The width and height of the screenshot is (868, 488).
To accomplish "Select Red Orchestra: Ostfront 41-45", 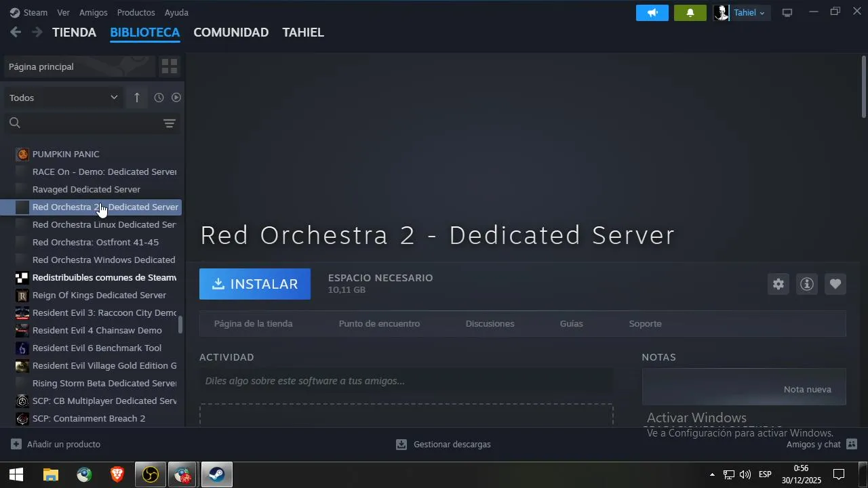I will coord(92,242).
